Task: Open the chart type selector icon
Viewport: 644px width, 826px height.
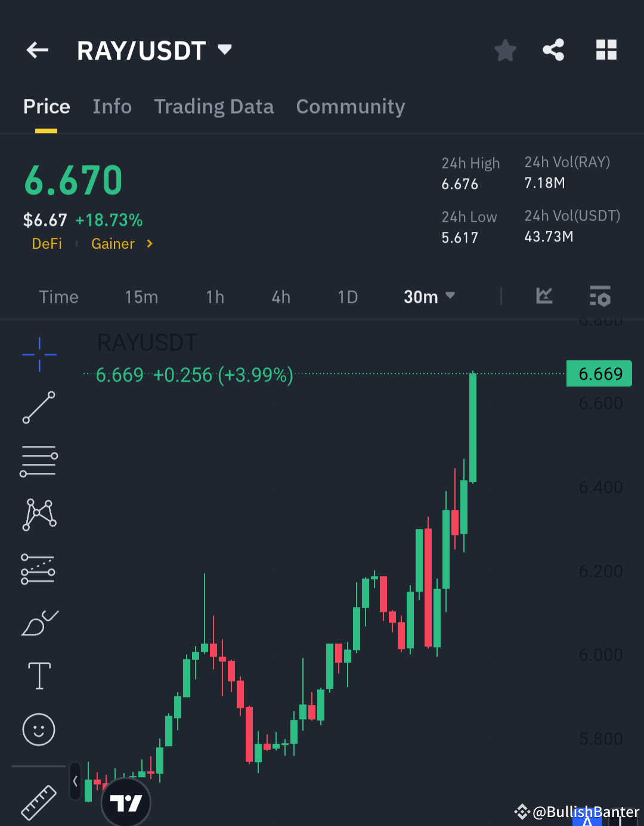Action: [x=544, y=296]
